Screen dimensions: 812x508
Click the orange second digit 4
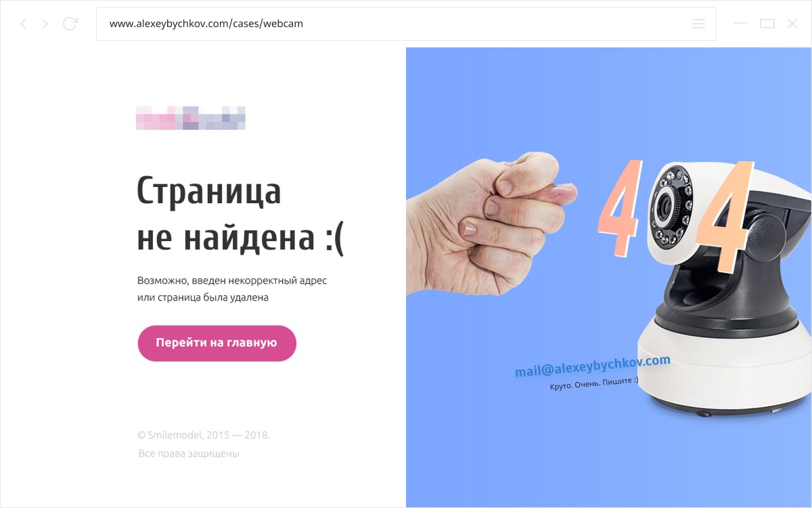tap(726, 217)
